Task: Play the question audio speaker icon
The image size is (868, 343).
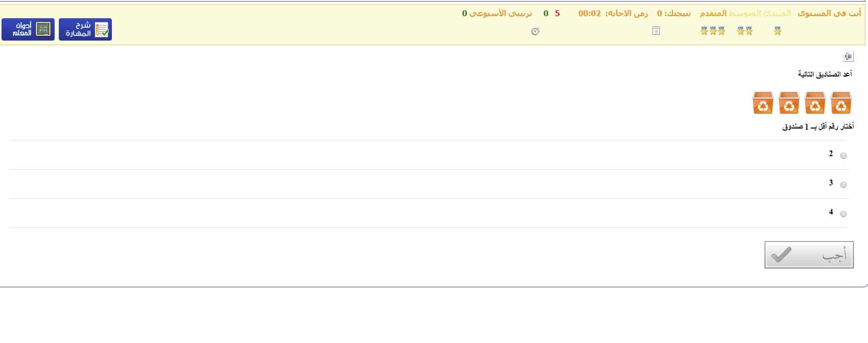Action: [x=848, y=56]
